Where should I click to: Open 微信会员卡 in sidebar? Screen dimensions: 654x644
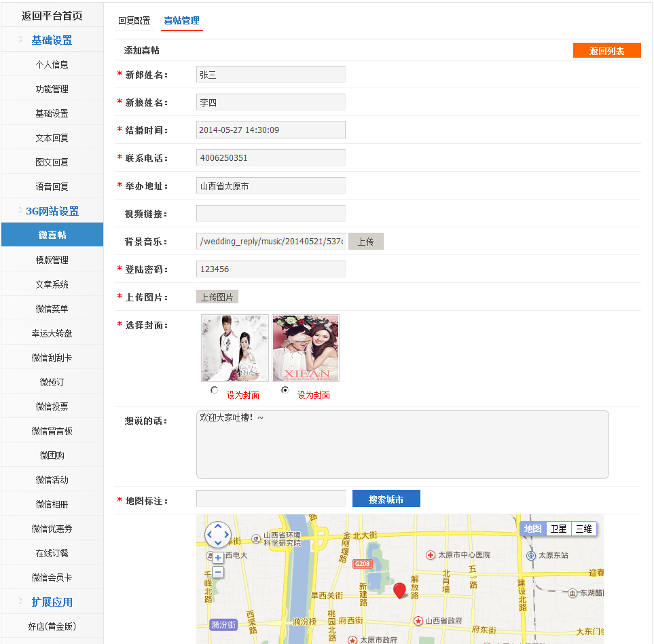(x=52, y=577)
